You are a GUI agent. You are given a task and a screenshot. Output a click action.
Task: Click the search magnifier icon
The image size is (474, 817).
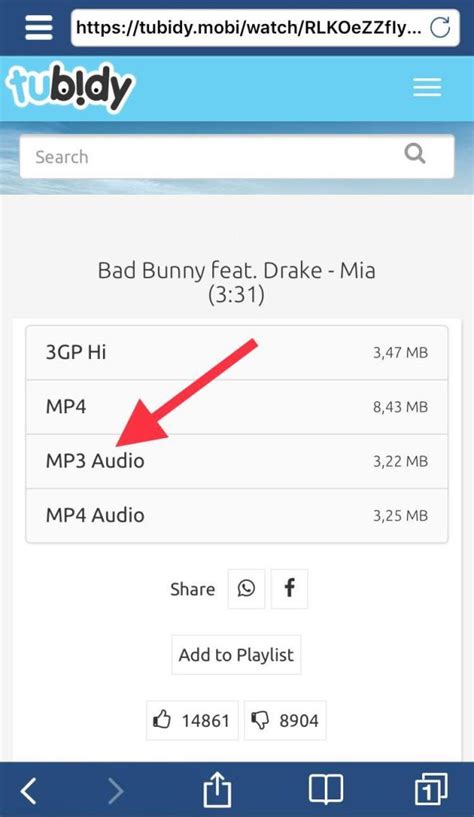point(415,154)
